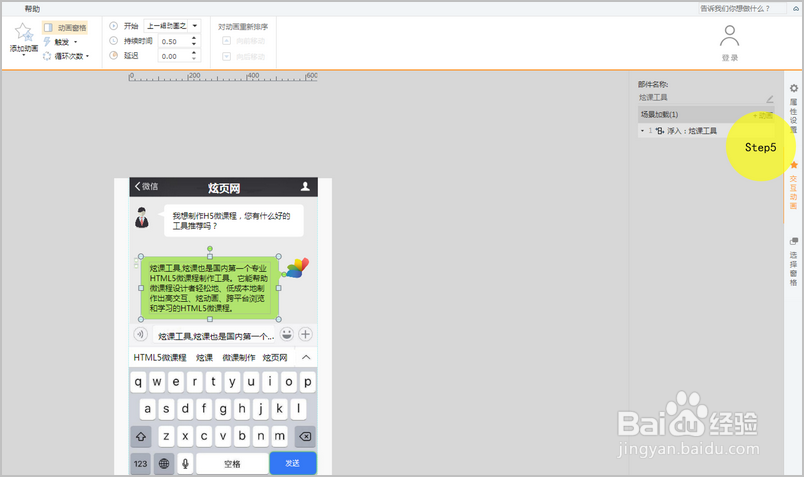Screen dimensions: 804x477
Task: Select the businessman avatar on canvas
Action: (142, 217)
